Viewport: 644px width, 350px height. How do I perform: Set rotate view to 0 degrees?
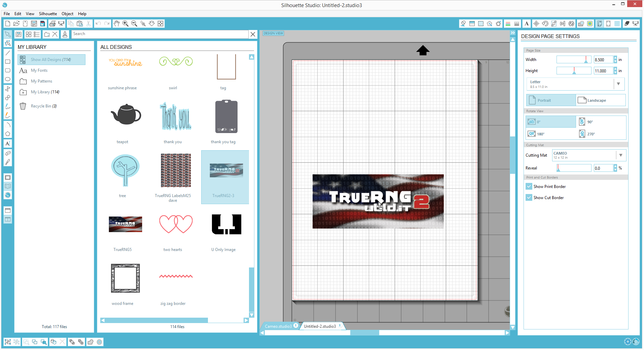click(x=551, y=122)
